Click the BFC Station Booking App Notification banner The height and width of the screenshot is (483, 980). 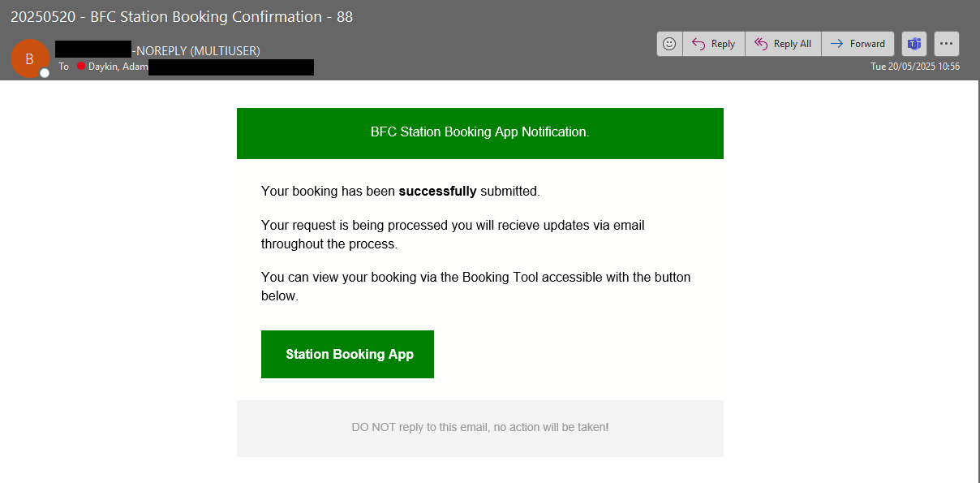pyautogui.click(x=479, y=132)
